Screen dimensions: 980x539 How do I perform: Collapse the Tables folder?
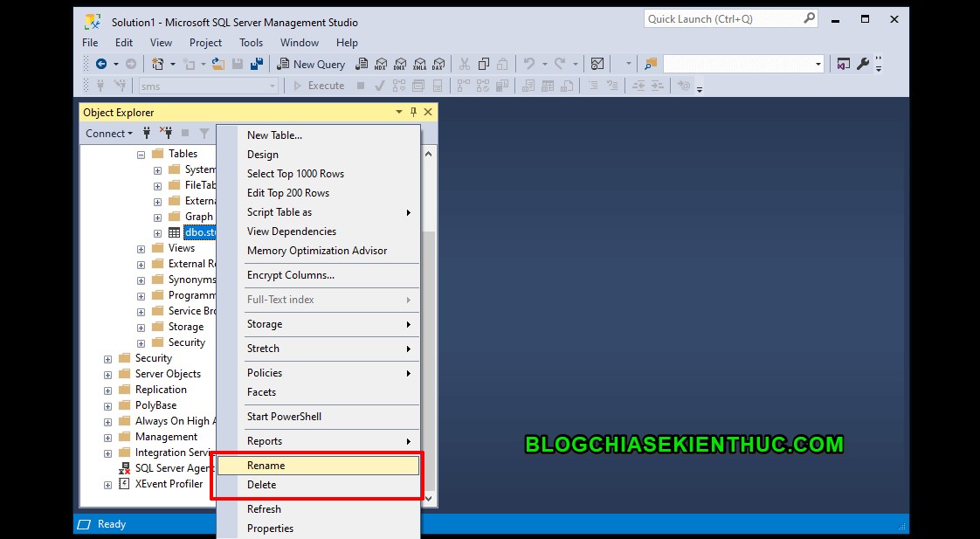(x=141, y=153)
